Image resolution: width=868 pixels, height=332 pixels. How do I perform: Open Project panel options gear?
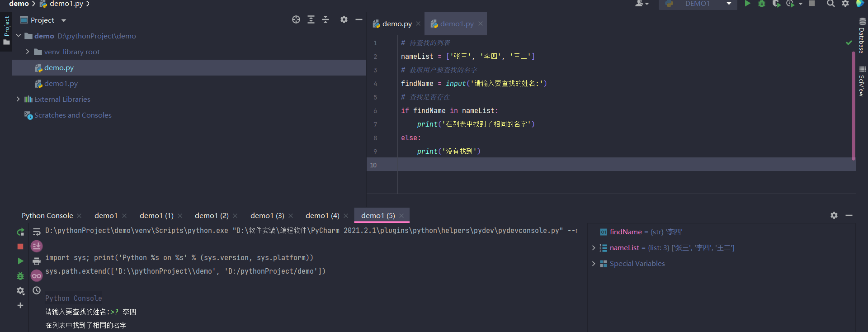344,19
